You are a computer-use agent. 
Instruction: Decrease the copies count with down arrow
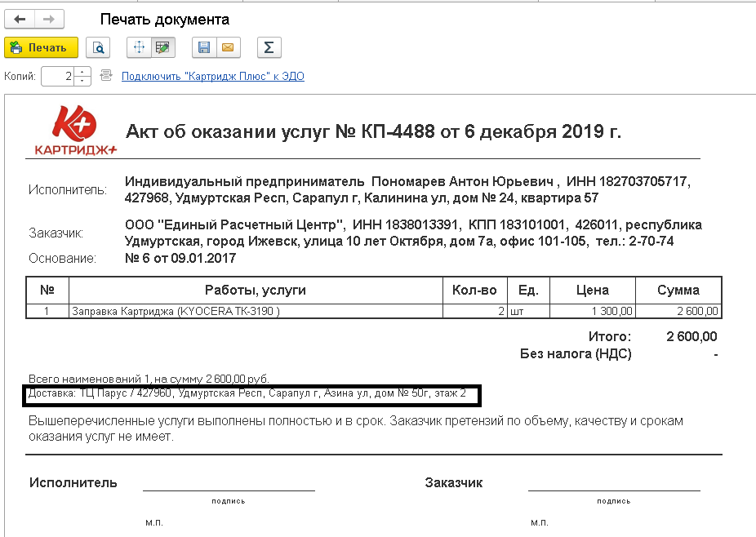pyautogui.click(x=82, y=81)
